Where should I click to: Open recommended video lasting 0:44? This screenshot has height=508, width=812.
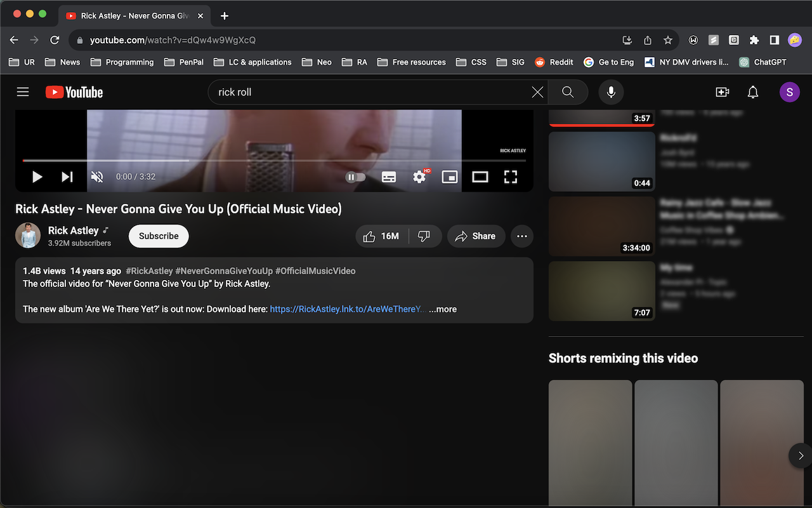pyautogui.click(x=602, y=161)
